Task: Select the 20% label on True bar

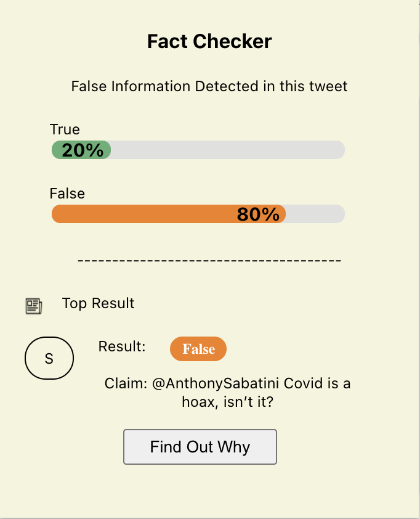Action: point(81,149)
